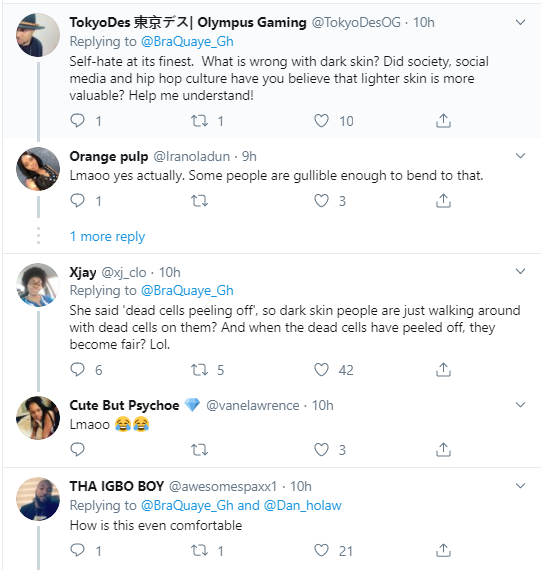The height and width of the screenshot is (570, 541).
Task: Open the dropdown chevron on TokyoDes tweet
Action: click(521, 22)
